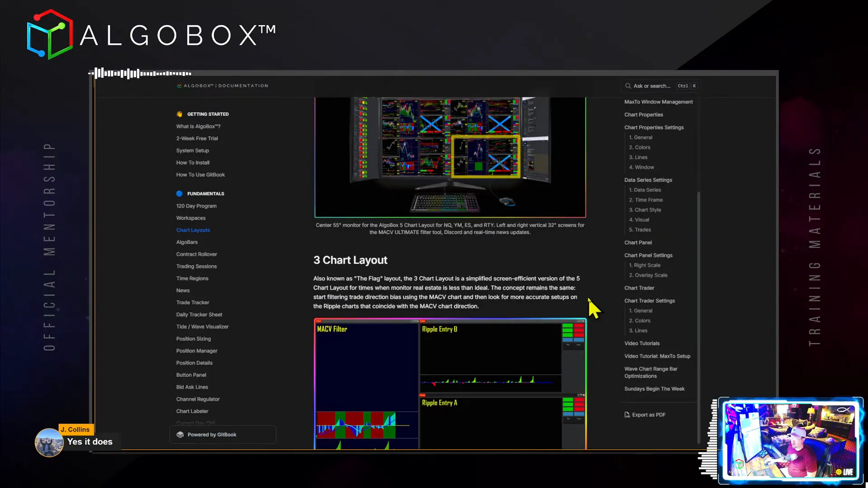Screen dimensions: 868x488
Task: Jump to Chart Properties section
Action: coord(644,115)
